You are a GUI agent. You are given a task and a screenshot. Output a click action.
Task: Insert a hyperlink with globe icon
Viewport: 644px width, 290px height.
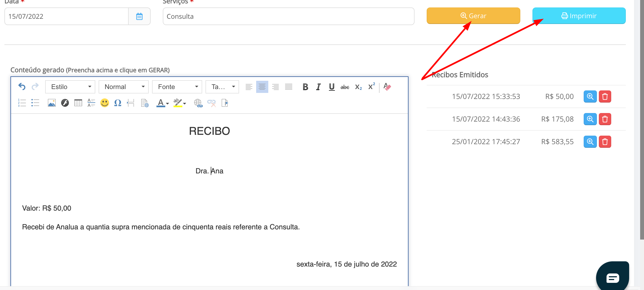coord(198,103)
